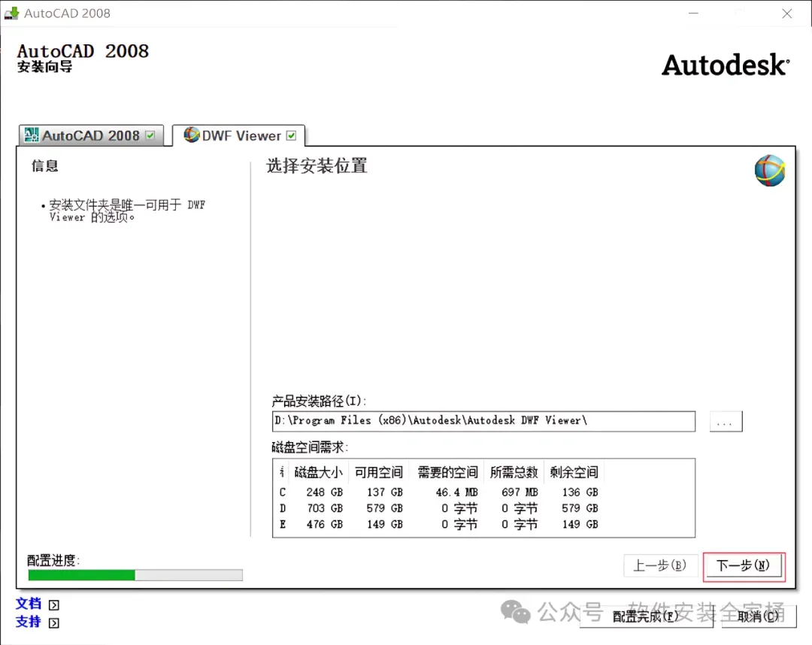Click the 697 MB total required cell
The image size is (812, 645).
coord(520,492)
